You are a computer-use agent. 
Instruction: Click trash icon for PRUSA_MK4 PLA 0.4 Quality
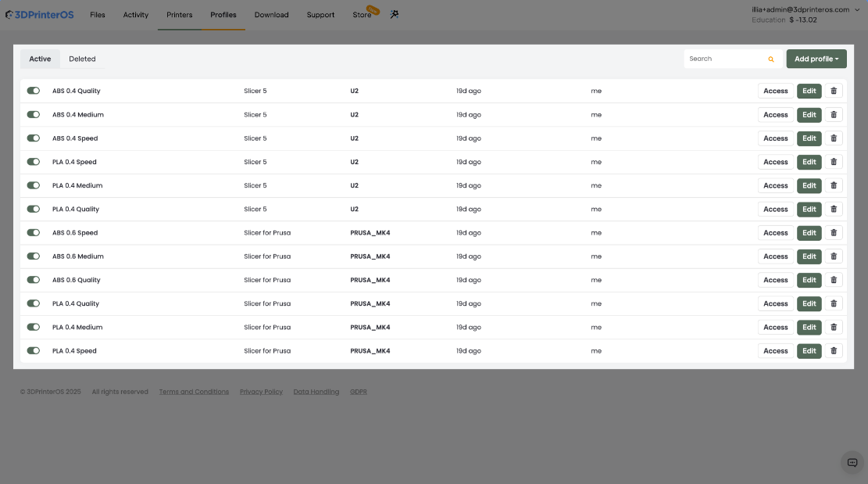tap(833, 303)
